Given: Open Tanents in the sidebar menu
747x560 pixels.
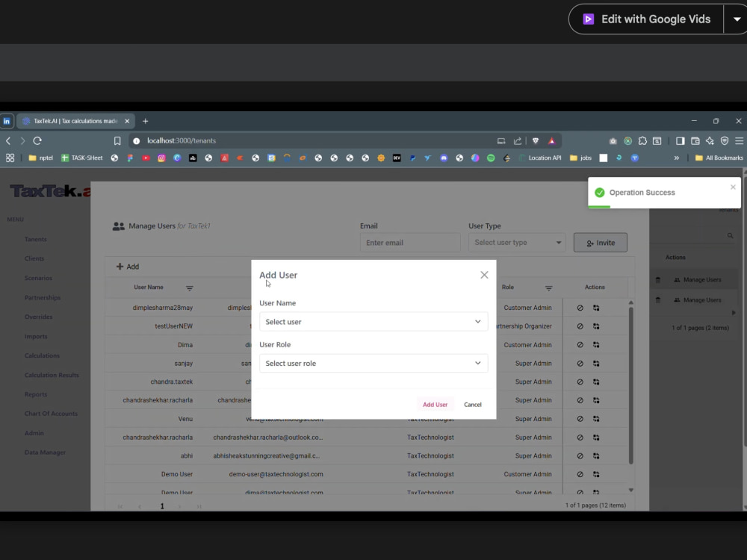Looking at the screenshot, I should pos(36,239).
